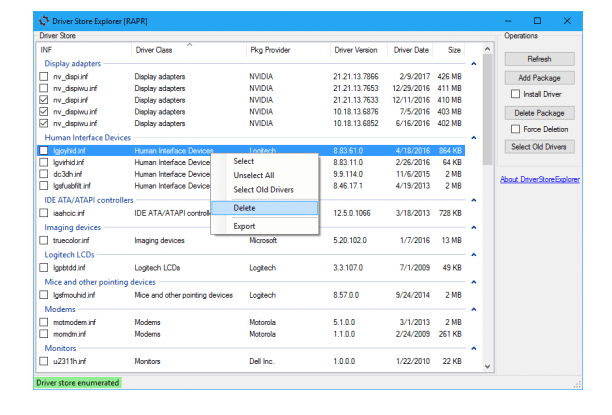This screenshot has height=415, width=612.
Task: Click the Display adapters group header
Action: [73, 64]
